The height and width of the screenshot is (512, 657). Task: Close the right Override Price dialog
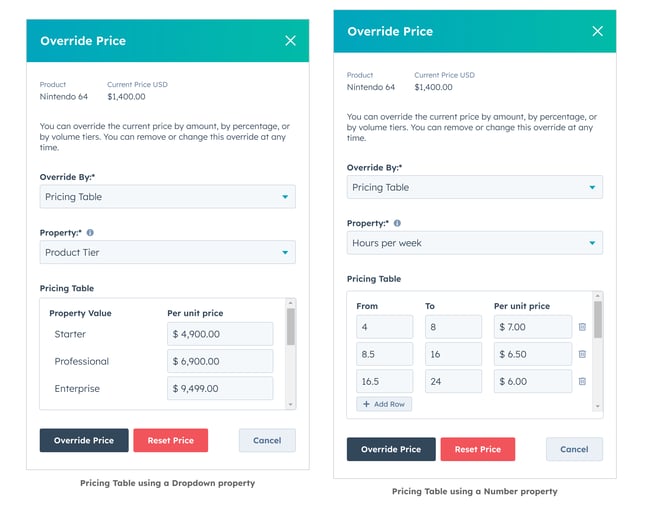tap(597, 31)
